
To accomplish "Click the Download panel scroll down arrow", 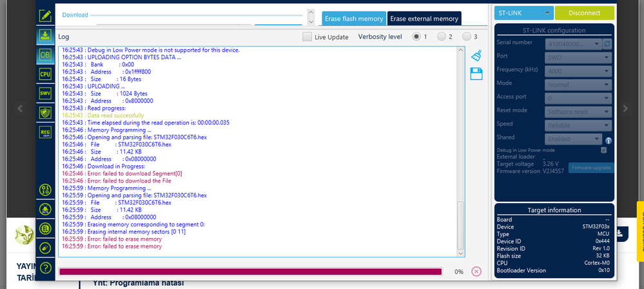I will point(311,21).
